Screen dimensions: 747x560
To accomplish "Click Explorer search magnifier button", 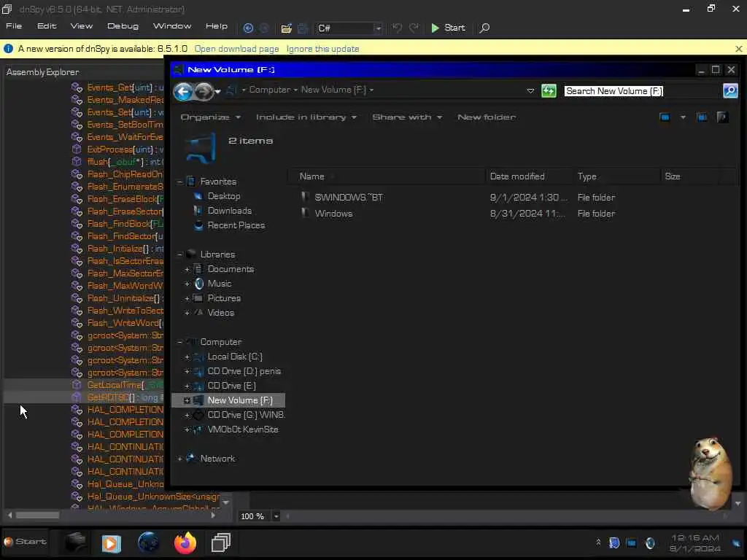I will [730, 90].
